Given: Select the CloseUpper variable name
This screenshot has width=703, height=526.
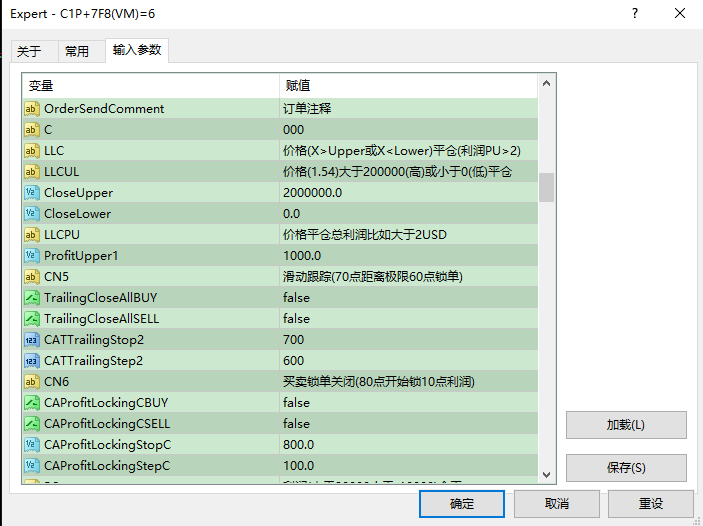Looking at the screenshot, I should tap(78, 193).
